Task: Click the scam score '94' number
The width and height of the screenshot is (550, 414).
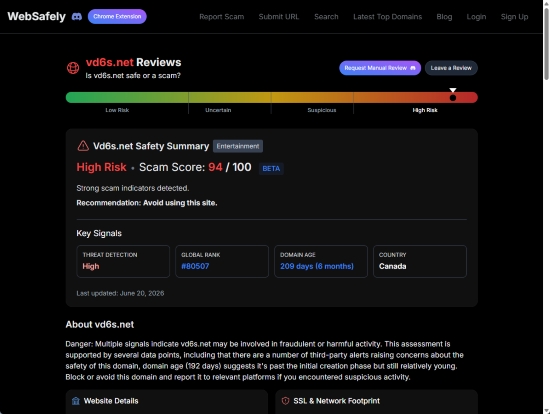Action: 215,167
